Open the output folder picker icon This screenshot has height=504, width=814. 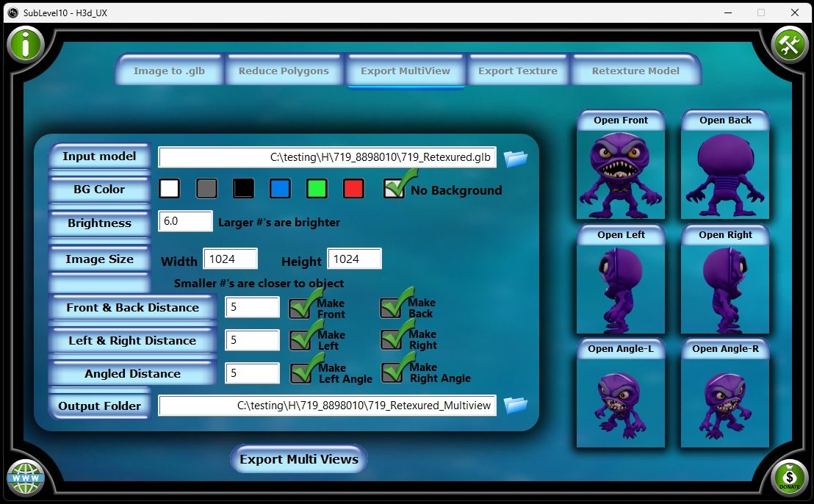(x=516, y=404)
